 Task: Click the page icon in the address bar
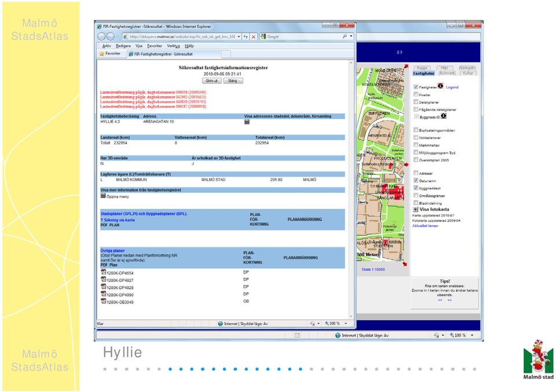tap(126, 36)
